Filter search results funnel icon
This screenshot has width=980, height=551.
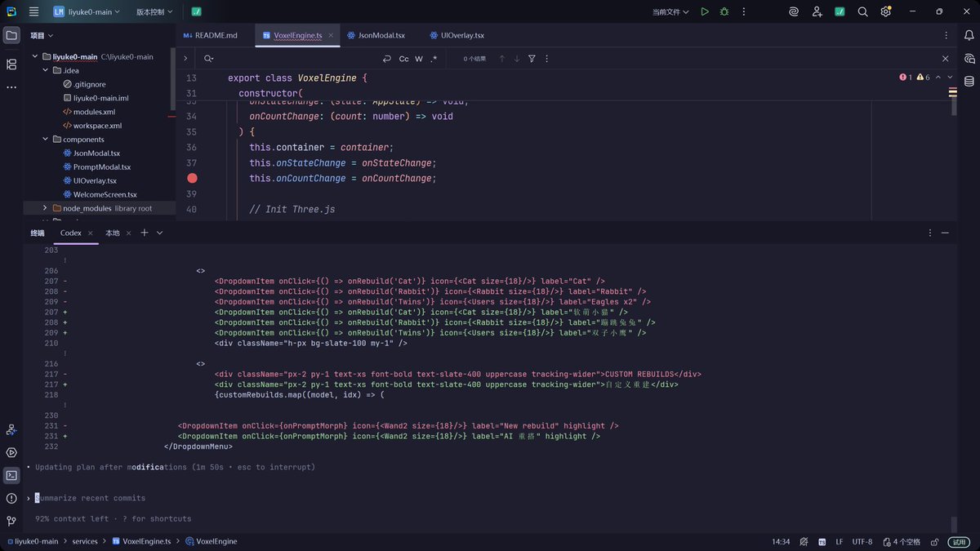coord(532,59)
